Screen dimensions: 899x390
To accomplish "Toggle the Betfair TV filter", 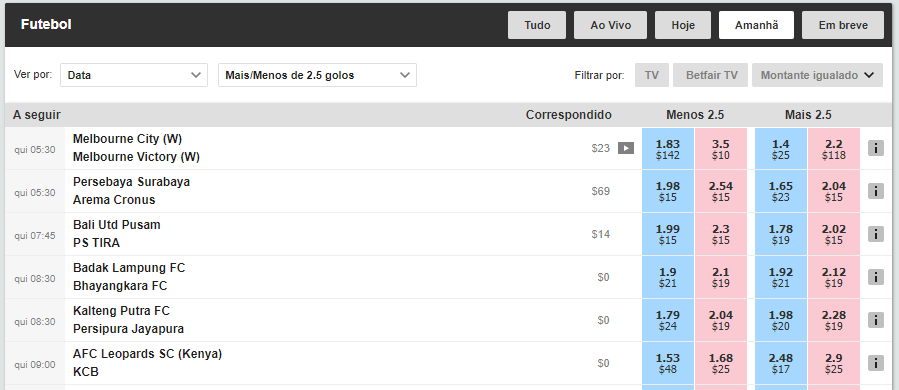I will pyautogui.click(x=710, y=75).
